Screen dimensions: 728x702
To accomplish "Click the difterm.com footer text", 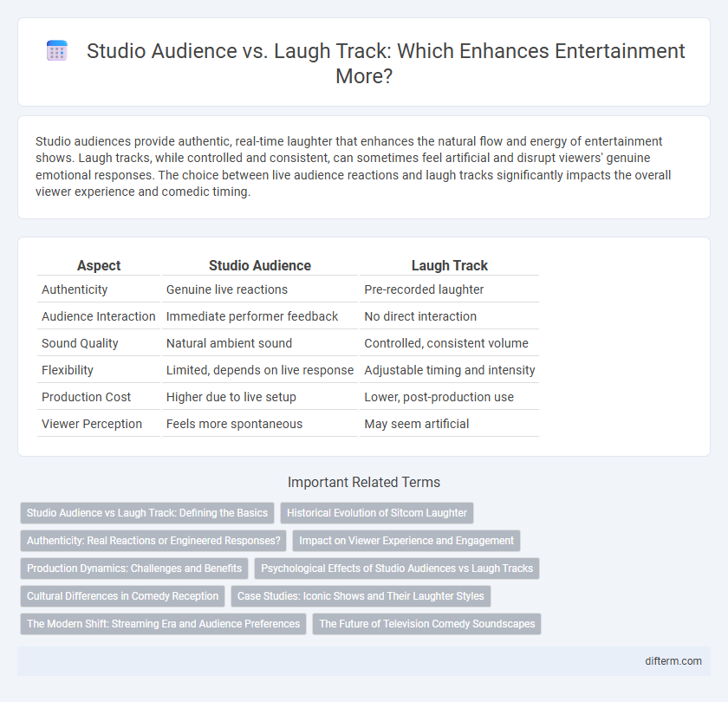I will pyautogui.click(x=673, y=660).
